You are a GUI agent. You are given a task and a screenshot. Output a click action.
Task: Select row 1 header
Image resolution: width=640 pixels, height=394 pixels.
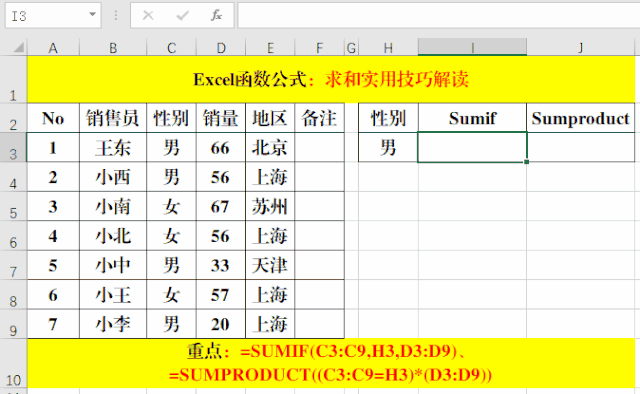[13, 79]
